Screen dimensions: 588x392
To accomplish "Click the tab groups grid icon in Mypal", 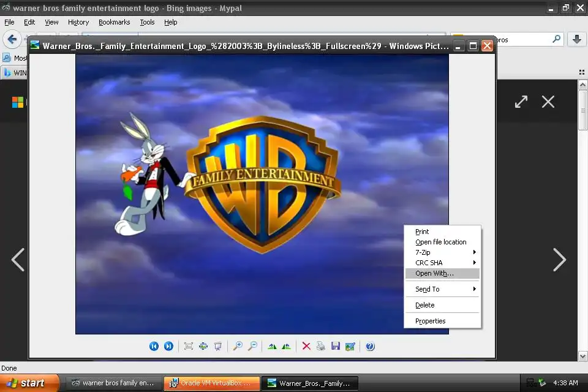I will [582, 72].
